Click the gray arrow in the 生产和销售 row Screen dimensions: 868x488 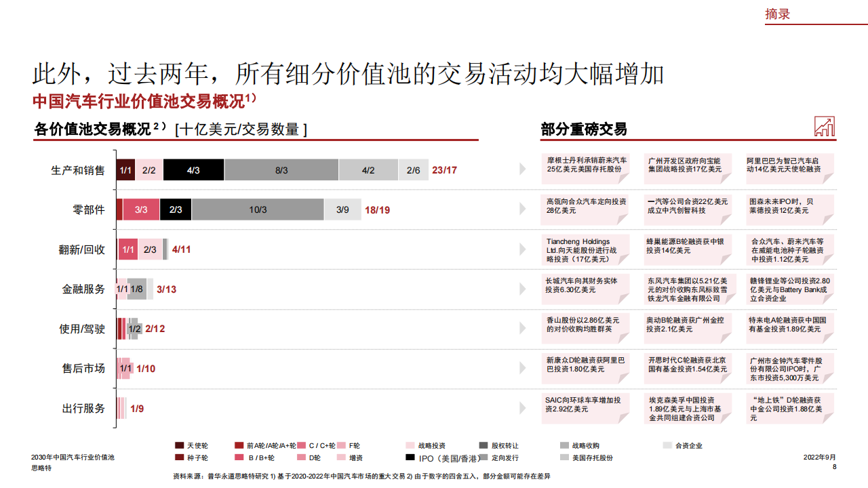(x=523, y=169)
